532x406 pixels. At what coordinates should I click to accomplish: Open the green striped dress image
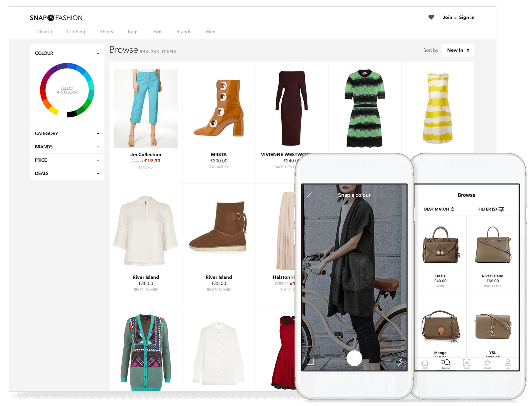365,108
